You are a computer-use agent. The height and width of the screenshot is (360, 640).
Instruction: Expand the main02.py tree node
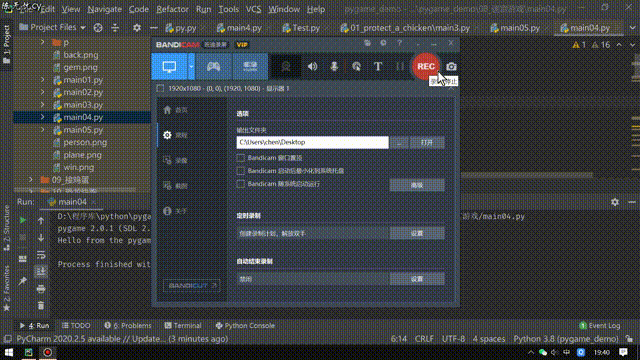(42, 92)
